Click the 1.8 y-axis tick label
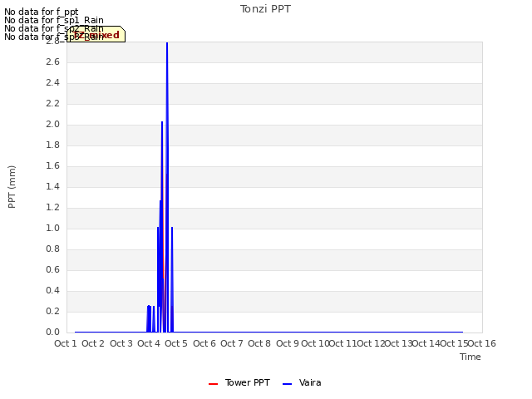The width and height of the screenshot is (532, 399). 52,145
